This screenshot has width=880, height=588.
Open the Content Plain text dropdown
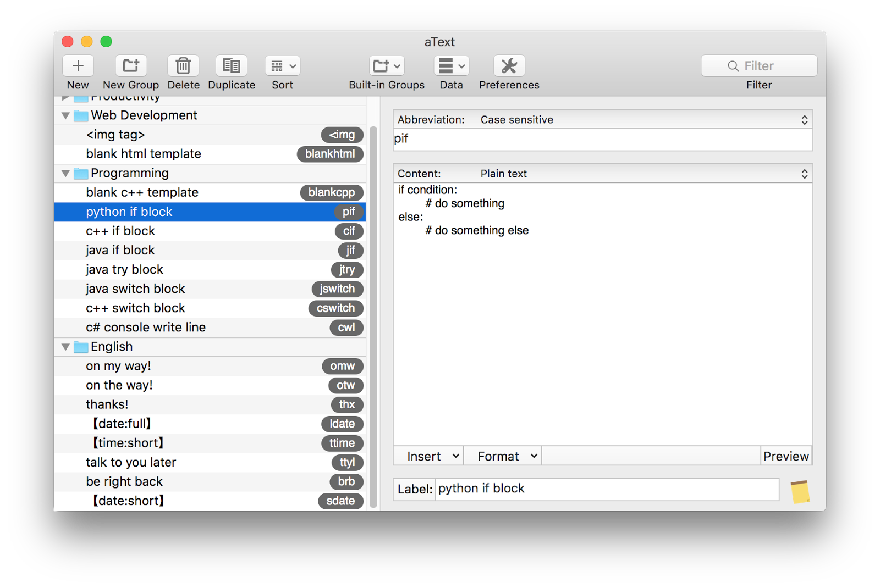coord(603,174)
